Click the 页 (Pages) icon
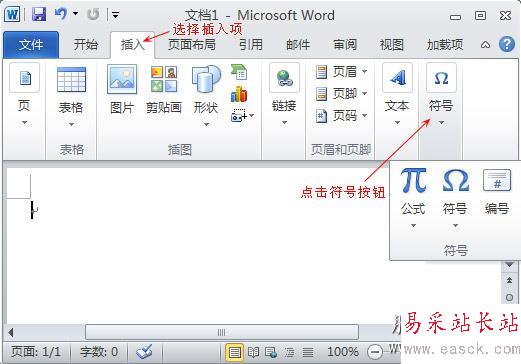 coord(25,78)
